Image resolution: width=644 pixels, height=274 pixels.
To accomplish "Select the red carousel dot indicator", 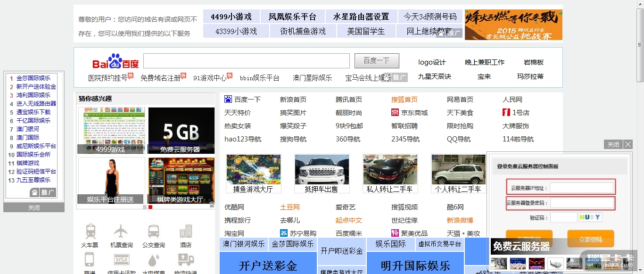I will [150, 207].
